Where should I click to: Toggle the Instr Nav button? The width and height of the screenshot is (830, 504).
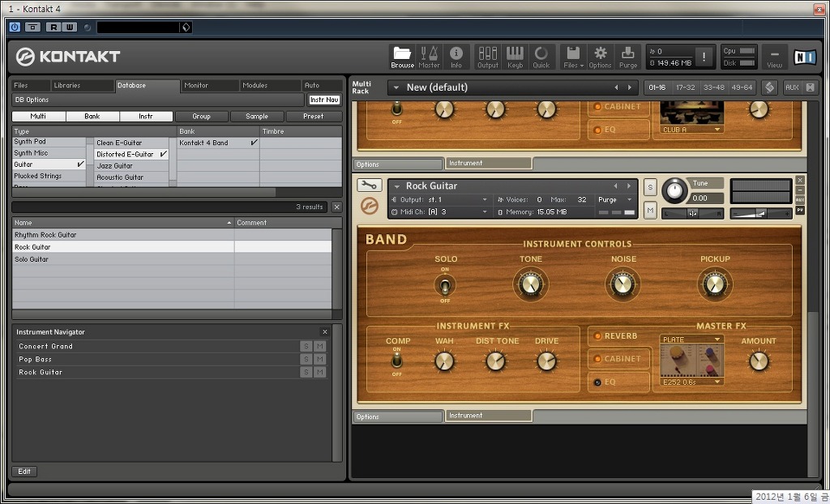[x=324, y=100]
